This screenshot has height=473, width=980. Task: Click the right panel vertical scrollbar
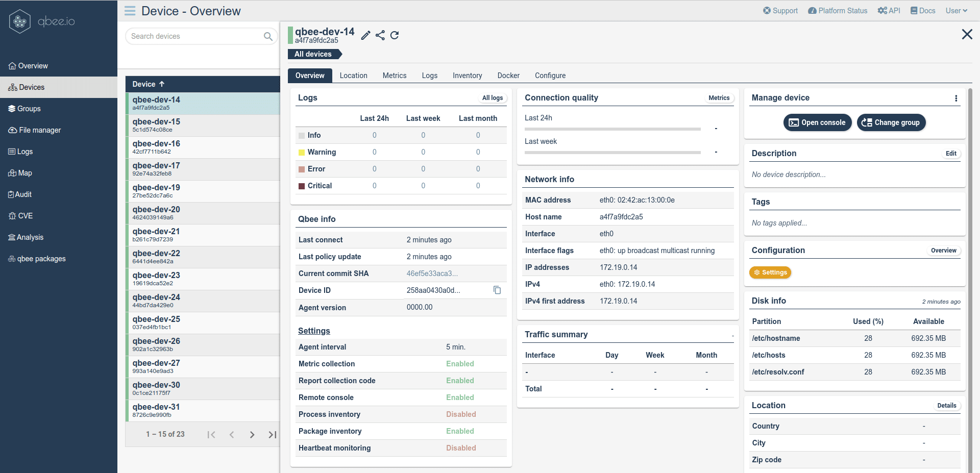(x=970, y=280)
